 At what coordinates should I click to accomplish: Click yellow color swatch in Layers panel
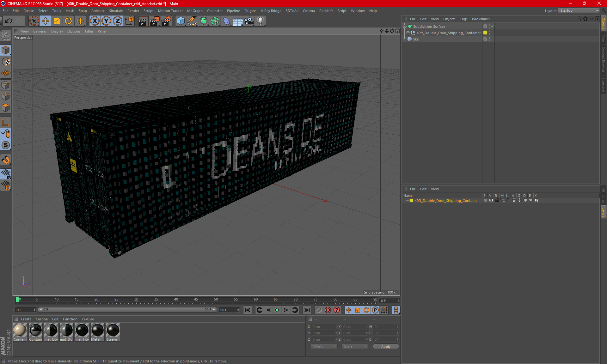(x=411, y=201)
